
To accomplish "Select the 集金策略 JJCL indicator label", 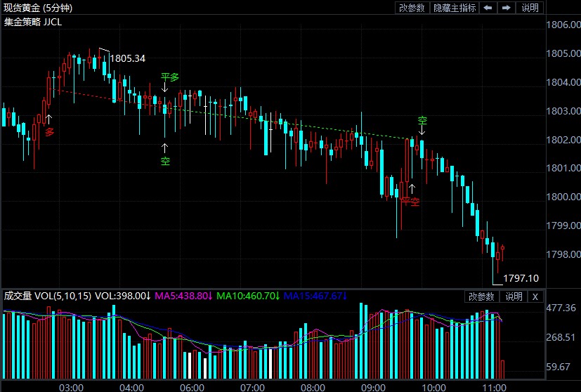I will (32, 22).
